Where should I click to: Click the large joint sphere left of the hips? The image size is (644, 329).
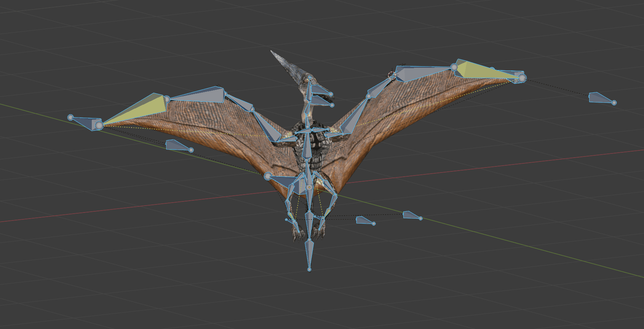click(x=268, y=176)
